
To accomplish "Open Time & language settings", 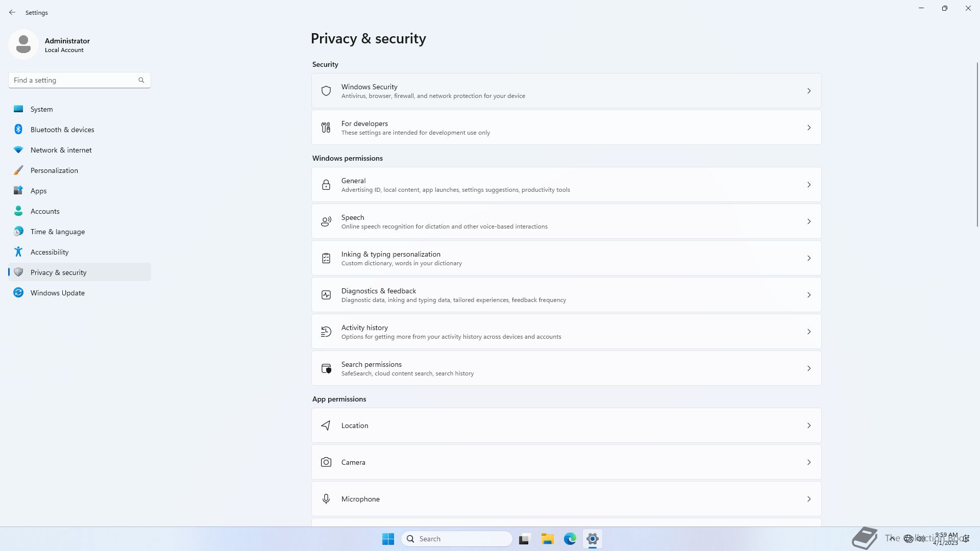I will 80,232.
